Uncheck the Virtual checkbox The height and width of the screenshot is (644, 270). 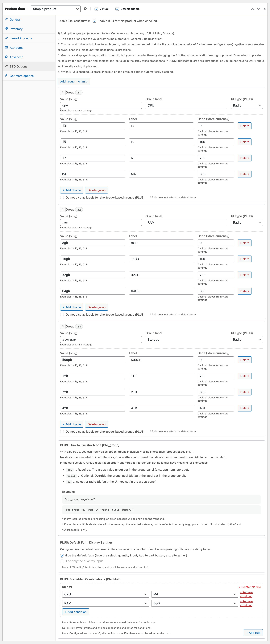96,9
